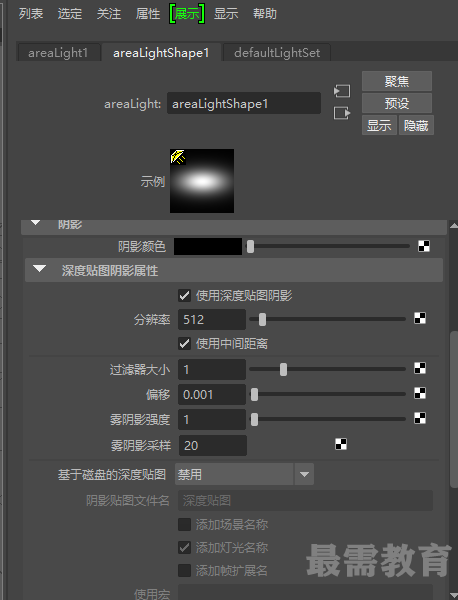Screen dimensions: 458x600
Task: Open the 选定 menu
Action: coord(70,14)
